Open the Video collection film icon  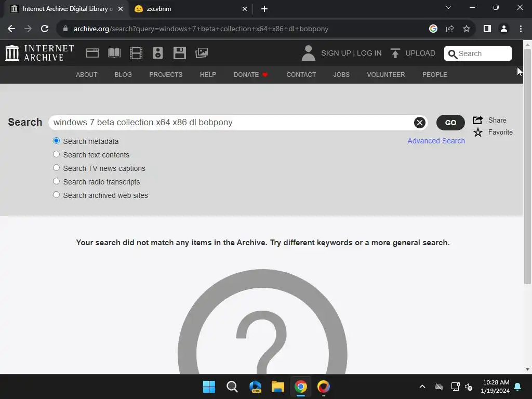click(x=136, y=53)
